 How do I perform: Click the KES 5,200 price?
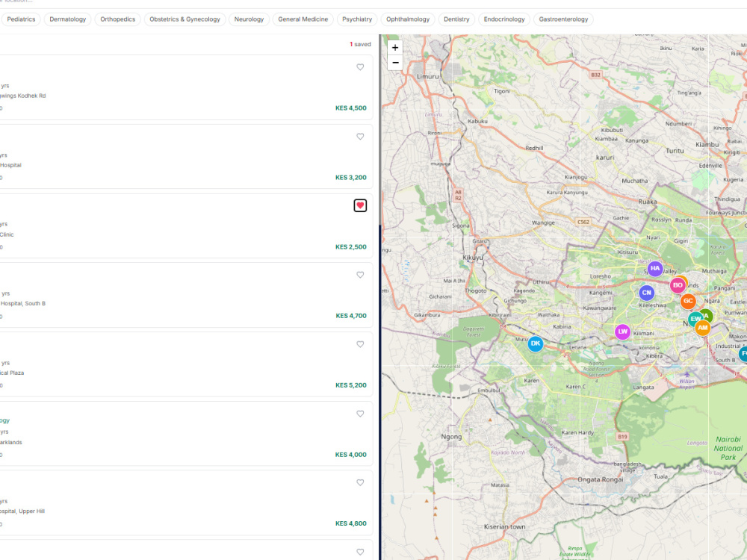tap(350, 385)
